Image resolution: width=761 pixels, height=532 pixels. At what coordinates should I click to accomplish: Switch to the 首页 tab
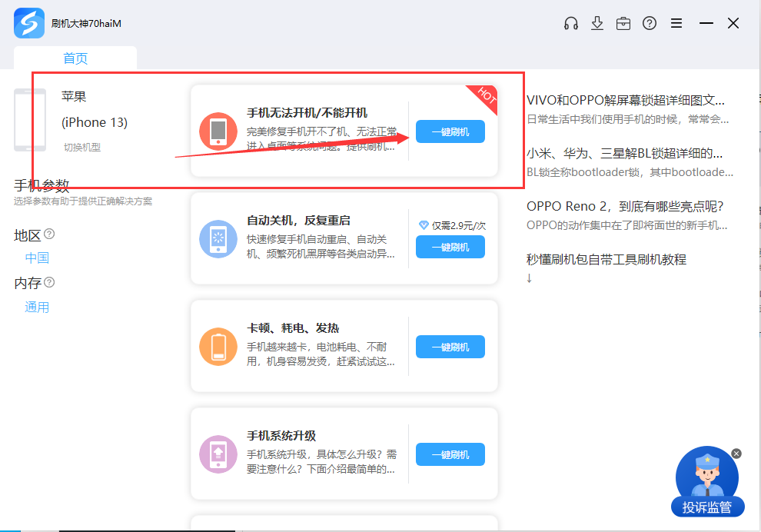tap(75, 58)
